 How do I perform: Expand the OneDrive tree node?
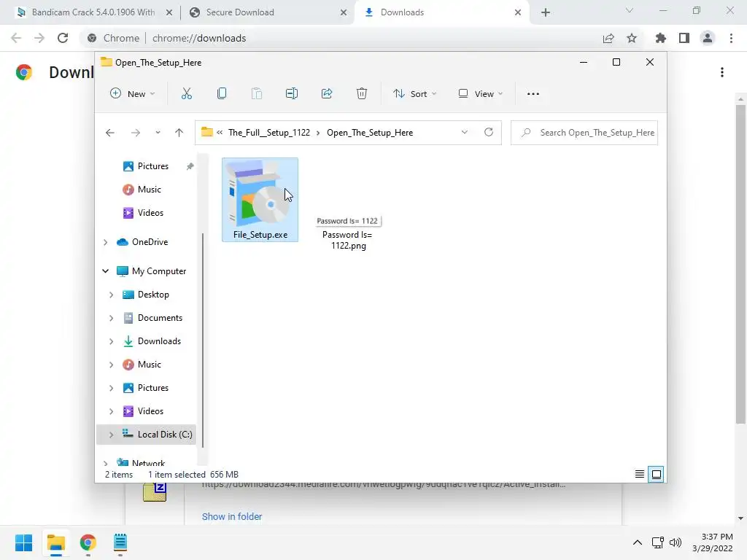click(x=105, y=242)
